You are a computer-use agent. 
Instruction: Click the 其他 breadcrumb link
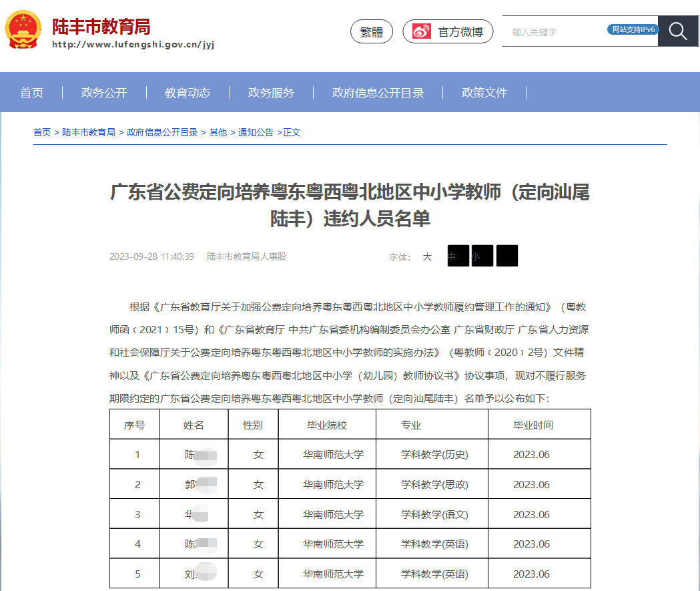[x=218, y=132]
